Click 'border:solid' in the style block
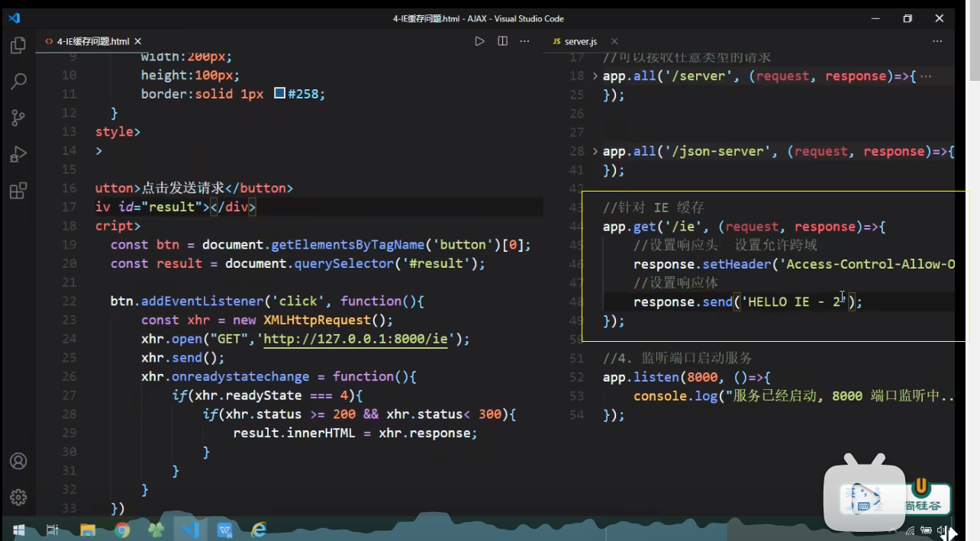The height and width of the screenshot is (541, 980). [x=187, y=94]
